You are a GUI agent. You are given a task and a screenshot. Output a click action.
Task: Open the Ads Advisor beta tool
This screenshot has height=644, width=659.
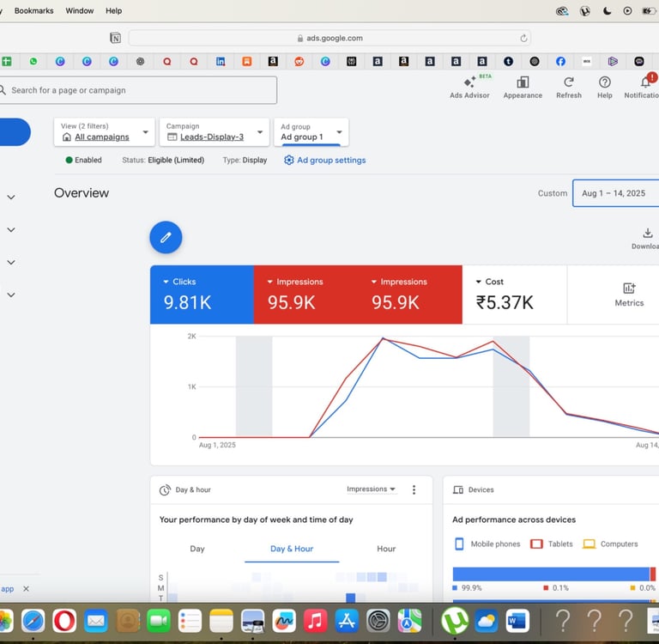[469, 88]
